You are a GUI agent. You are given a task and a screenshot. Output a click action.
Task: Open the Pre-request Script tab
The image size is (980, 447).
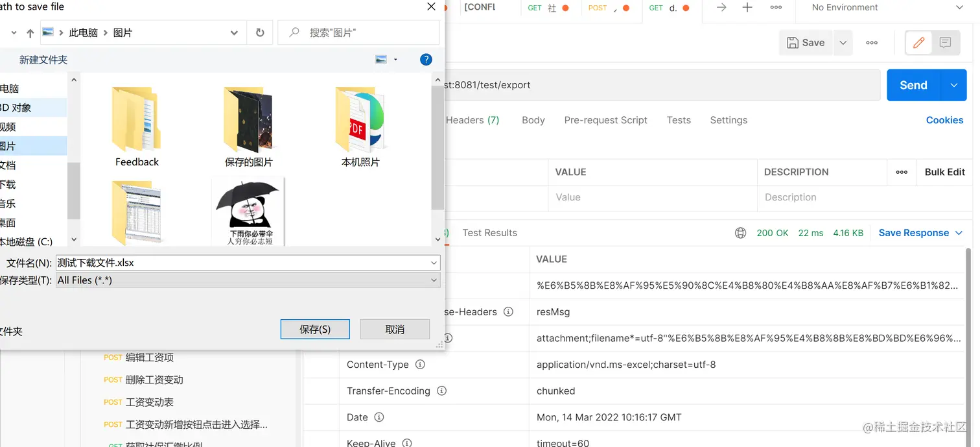[x=606, y=120]
